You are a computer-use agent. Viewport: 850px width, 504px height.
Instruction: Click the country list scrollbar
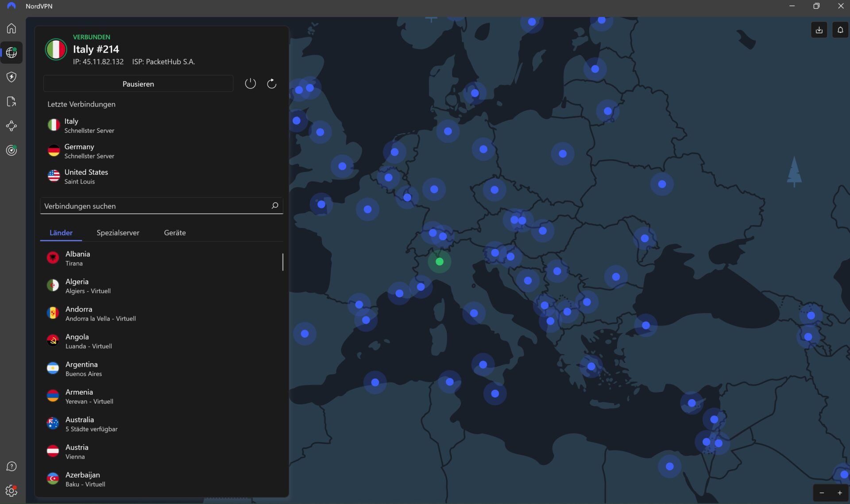(x=282, y=262)
